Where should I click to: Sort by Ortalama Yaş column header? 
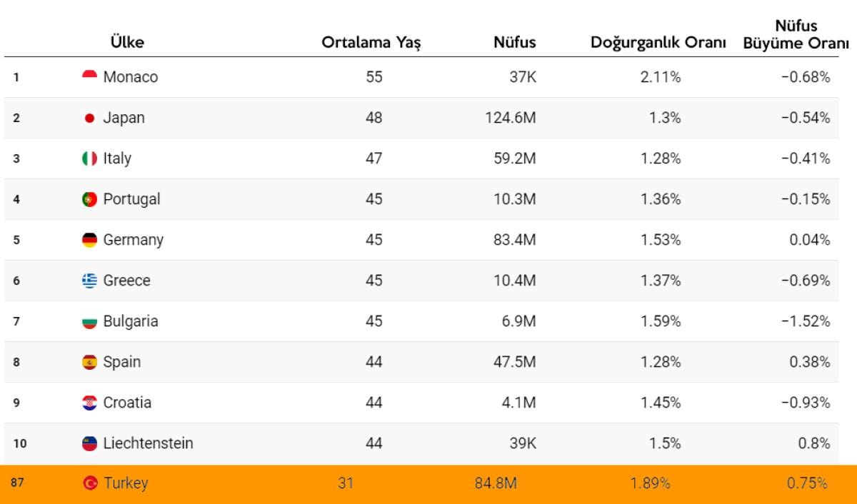371,42
